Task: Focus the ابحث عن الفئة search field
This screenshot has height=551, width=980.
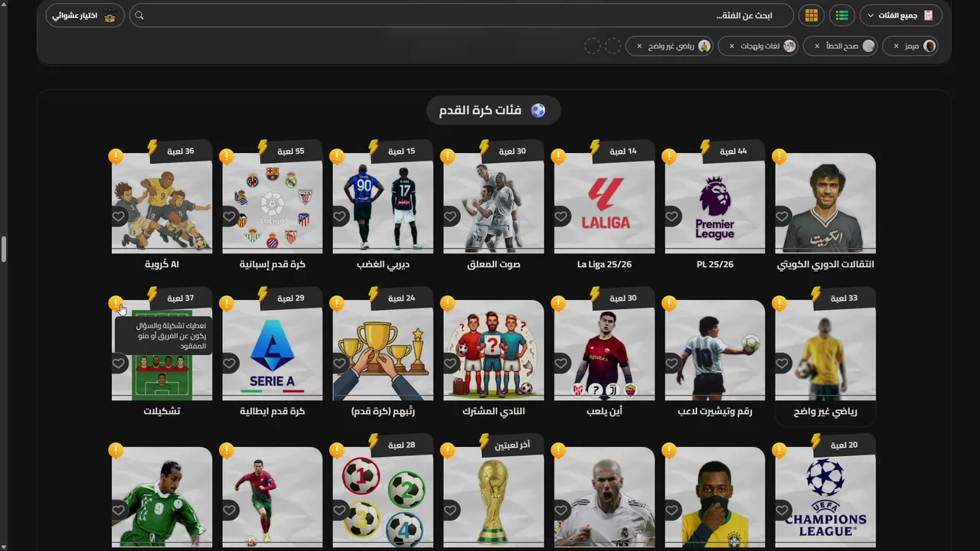Action: point(463,15)
